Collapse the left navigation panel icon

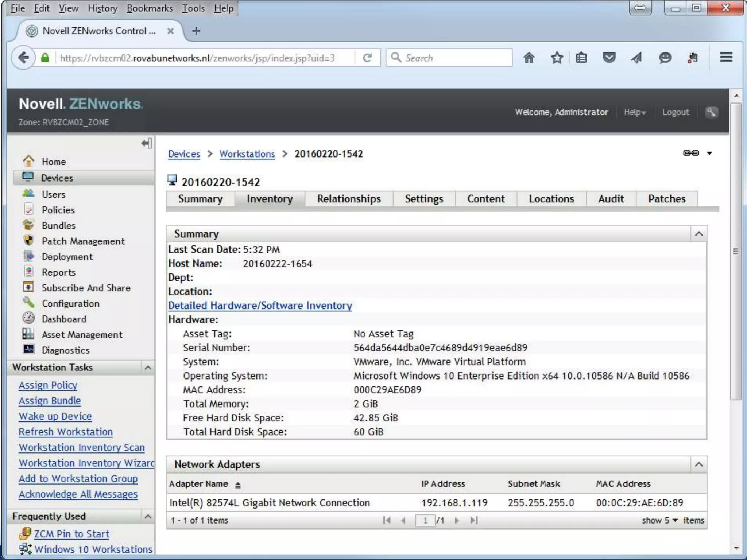[x=147, y=143]
